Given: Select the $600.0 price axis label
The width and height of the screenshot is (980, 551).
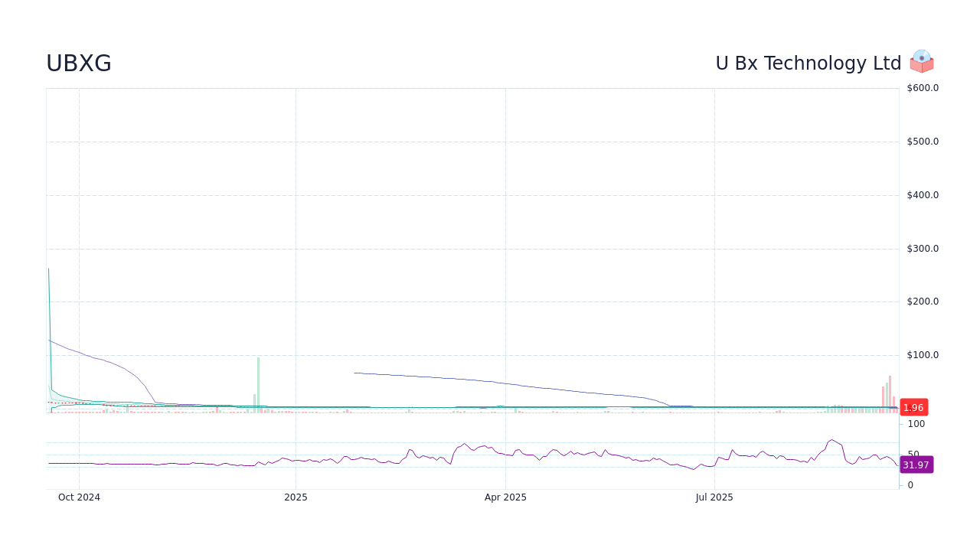Looking at the screenshot, I should pyautogui.click(x=922, y=87).
